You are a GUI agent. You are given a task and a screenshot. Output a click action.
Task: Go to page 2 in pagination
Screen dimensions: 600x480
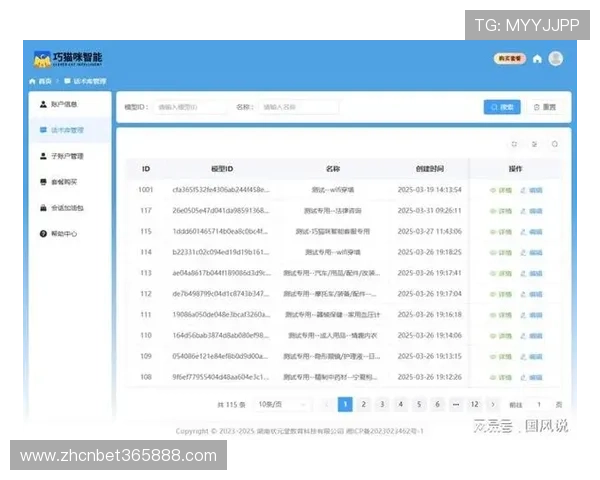point(364,405)
